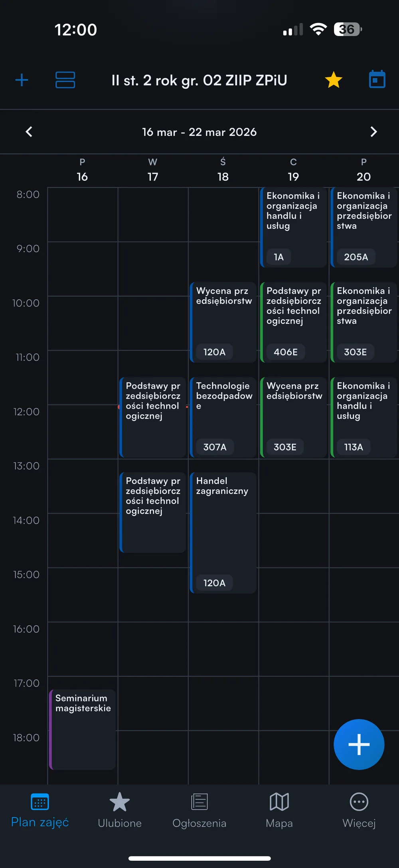Open the calendar date picker icon
The width and height of the screenshot is (399, 868).
point(377,79)
